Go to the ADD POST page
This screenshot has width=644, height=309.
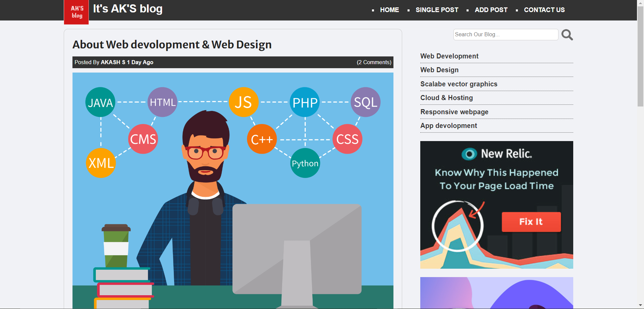491,10
